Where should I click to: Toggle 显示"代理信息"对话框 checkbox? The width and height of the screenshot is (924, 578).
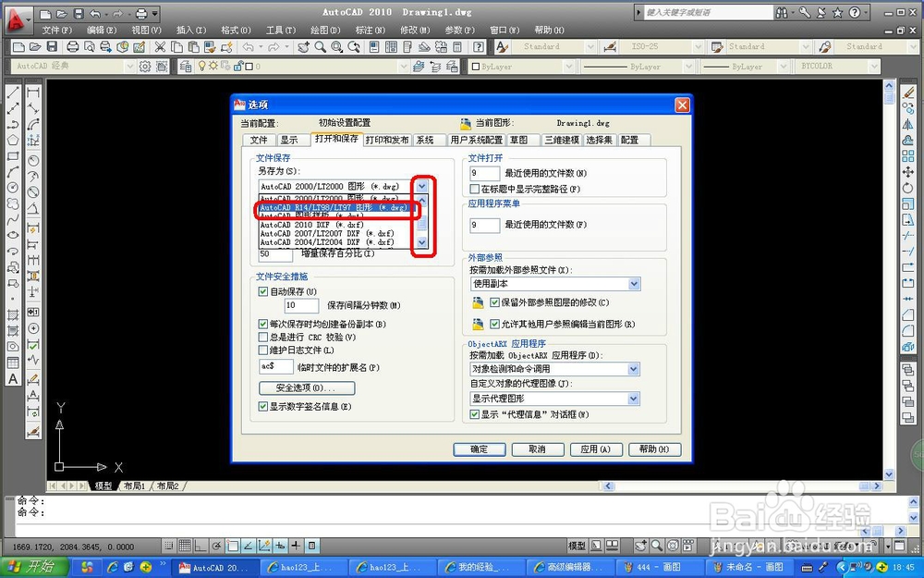click(474, 414)
